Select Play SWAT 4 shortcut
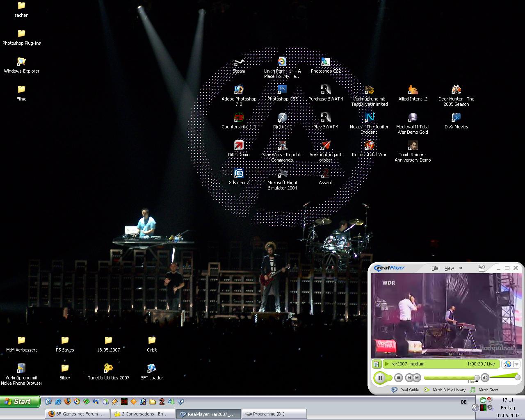Viewport: 525px width, 420px height. [x=326, y=121]
